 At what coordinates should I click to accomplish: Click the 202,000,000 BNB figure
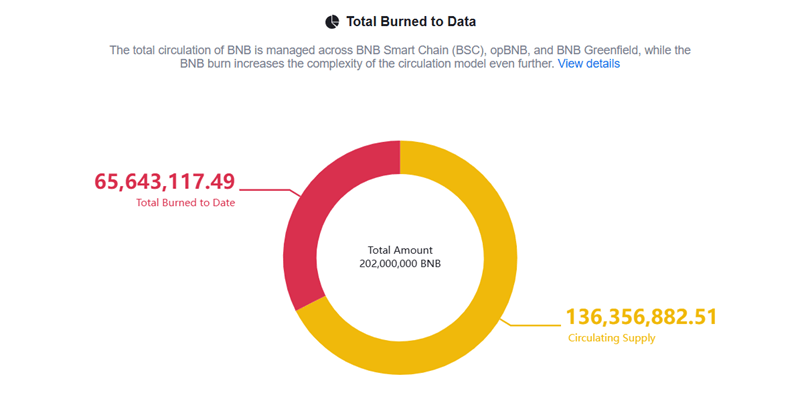tap(400, 264)
